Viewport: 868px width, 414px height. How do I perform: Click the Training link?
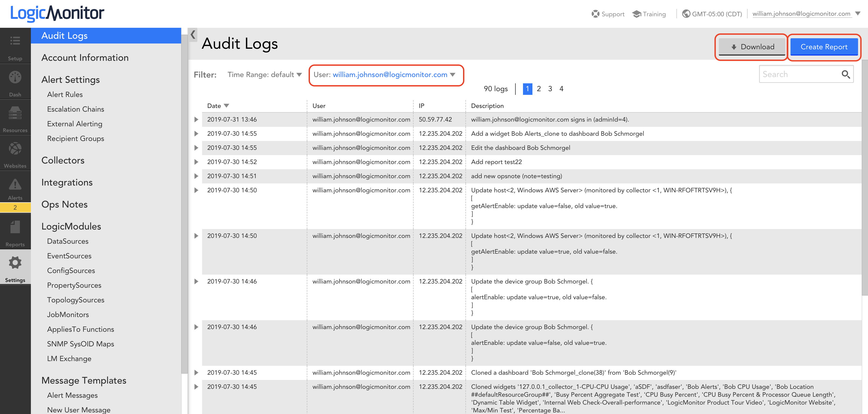654,14
